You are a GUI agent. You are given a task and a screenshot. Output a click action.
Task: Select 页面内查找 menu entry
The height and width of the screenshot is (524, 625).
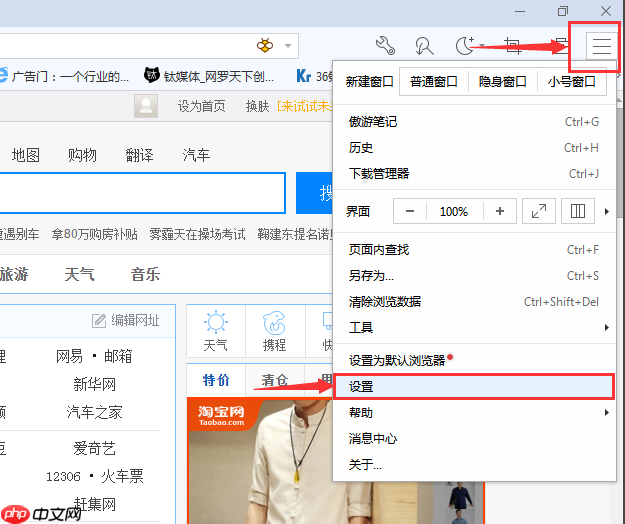point(474,250)
